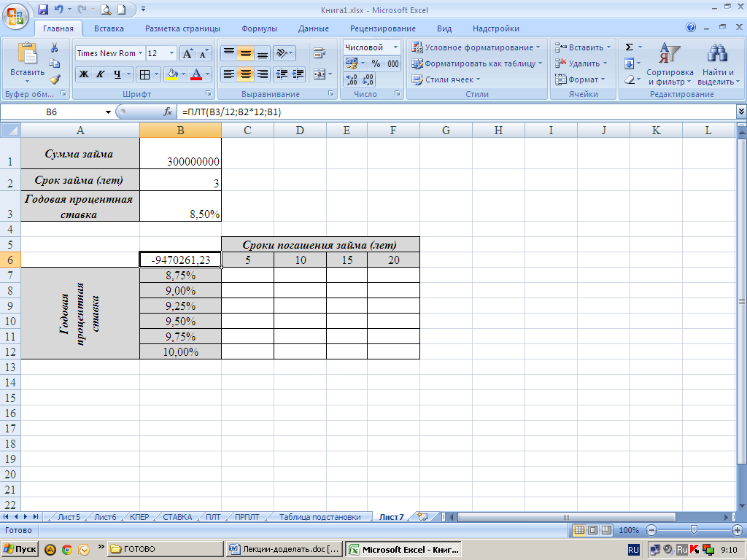Paste with the Вставить clipboard icon
This screenshot has width=747, height=560.
click(27, 53)
